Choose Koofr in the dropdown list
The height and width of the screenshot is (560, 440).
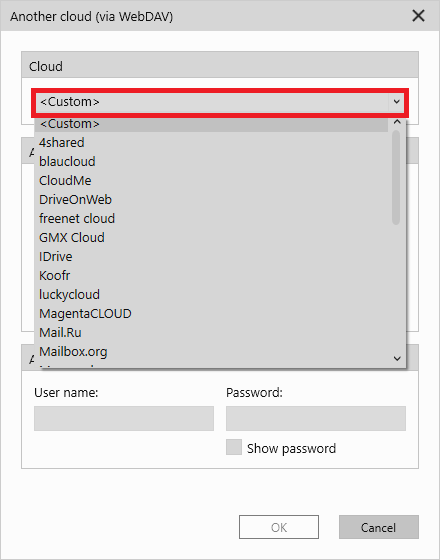(211, 275)
